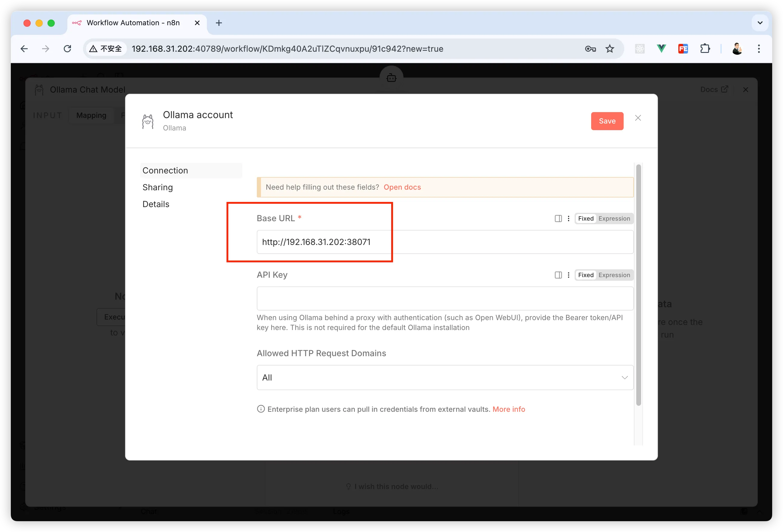Switch to the Details tab
Viewport: 783px width, 532px height.
point(156,204)
